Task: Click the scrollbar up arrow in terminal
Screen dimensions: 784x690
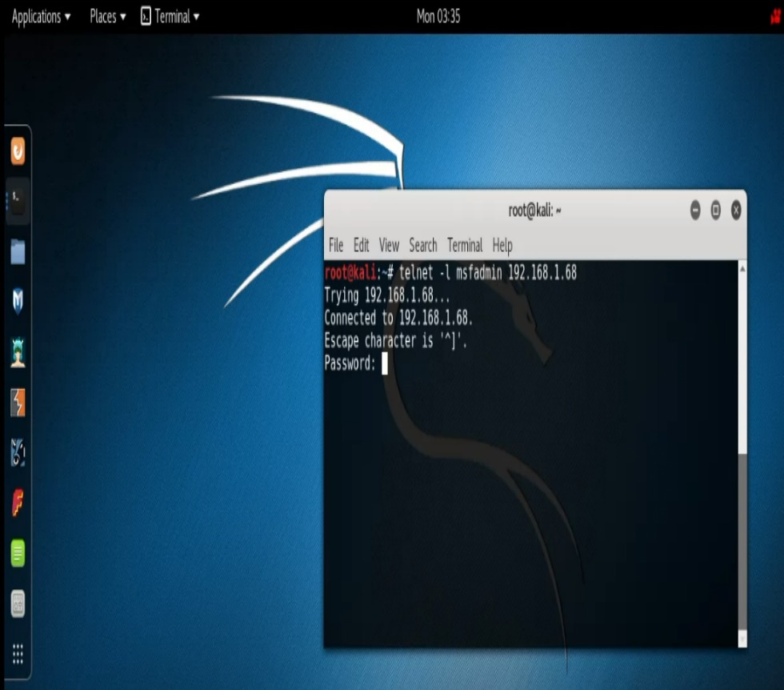Action: tap(743, 269)
